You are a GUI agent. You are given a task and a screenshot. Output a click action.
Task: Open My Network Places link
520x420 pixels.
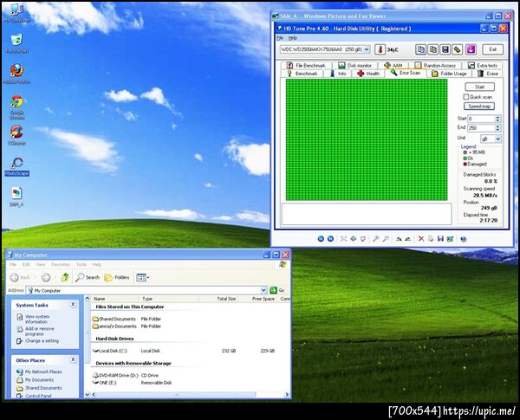43,372
